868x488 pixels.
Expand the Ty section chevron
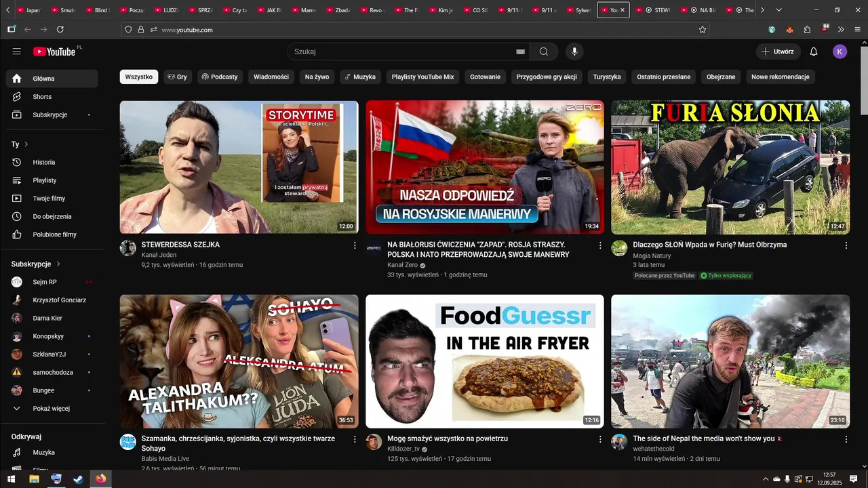tap(26, 144)
